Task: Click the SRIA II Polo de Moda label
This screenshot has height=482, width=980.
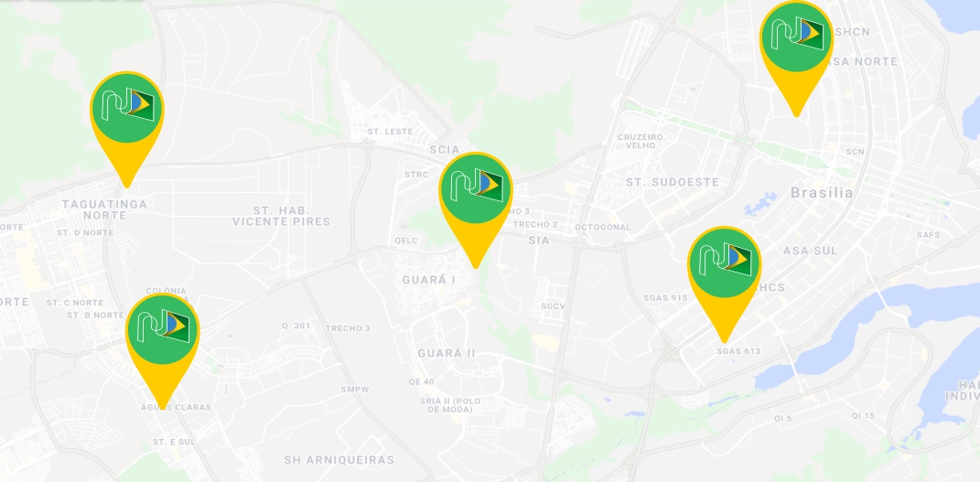Action: point(445,405)
